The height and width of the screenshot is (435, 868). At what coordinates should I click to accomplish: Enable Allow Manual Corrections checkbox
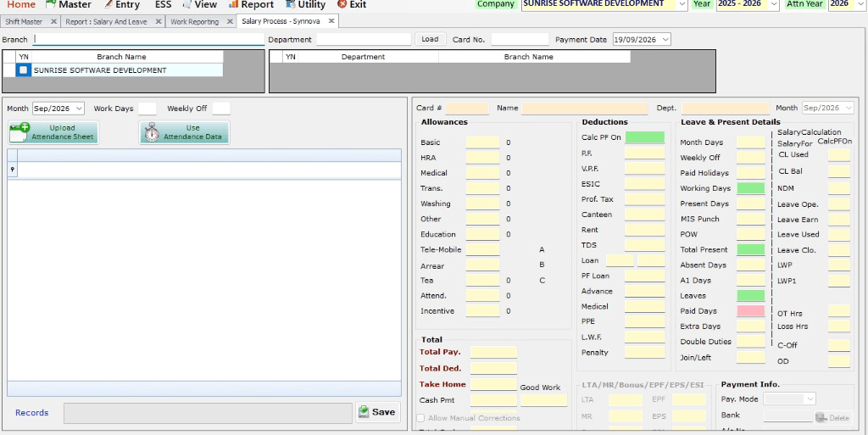tap(420, 418)
